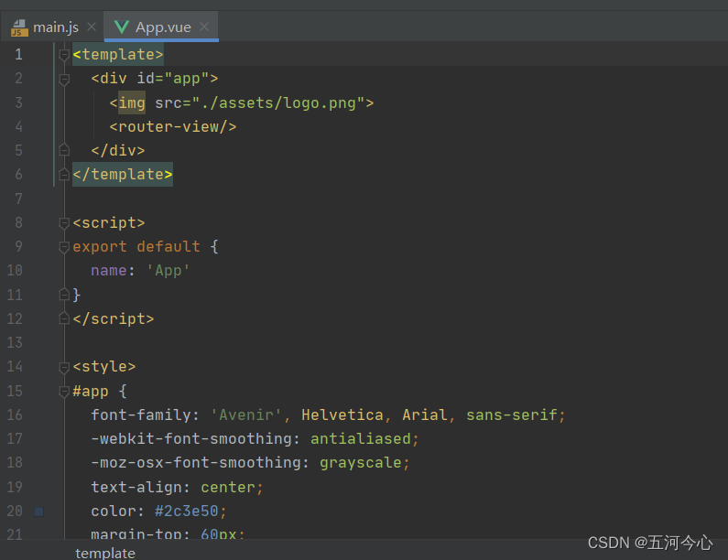
Task: Click the 'grayscale' value
Action: tap(360, 463)
